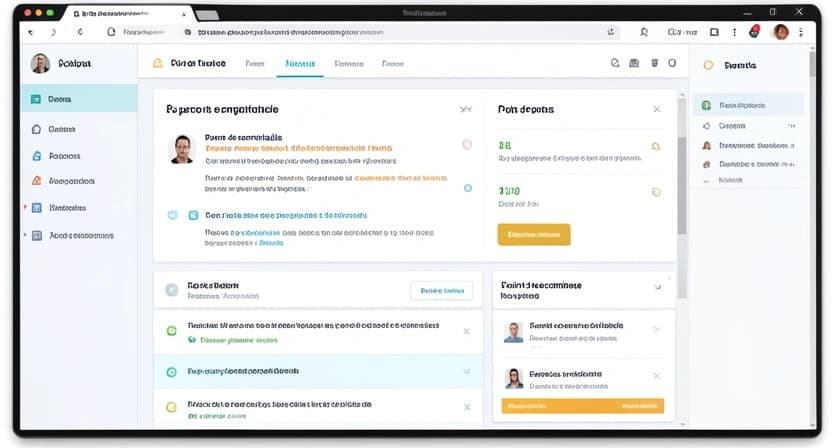The height and width of the screenshot is (448, 832).
Task: Open the man's avatar in the people card
Action: (x=513, y=332)
